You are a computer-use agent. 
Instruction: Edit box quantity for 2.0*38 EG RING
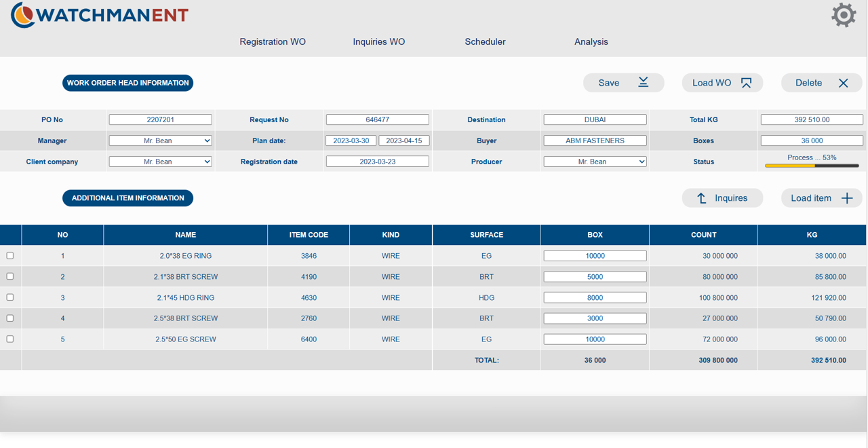[x=595, y=256]
